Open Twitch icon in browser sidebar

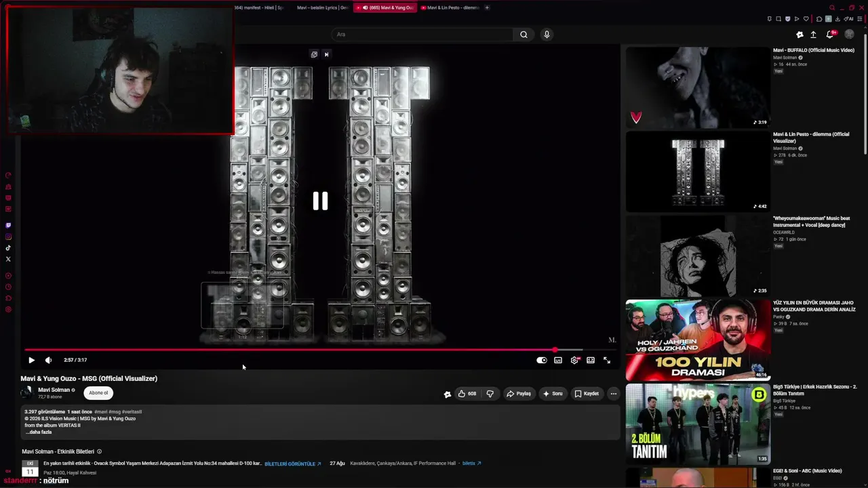(x=8, y=226)
